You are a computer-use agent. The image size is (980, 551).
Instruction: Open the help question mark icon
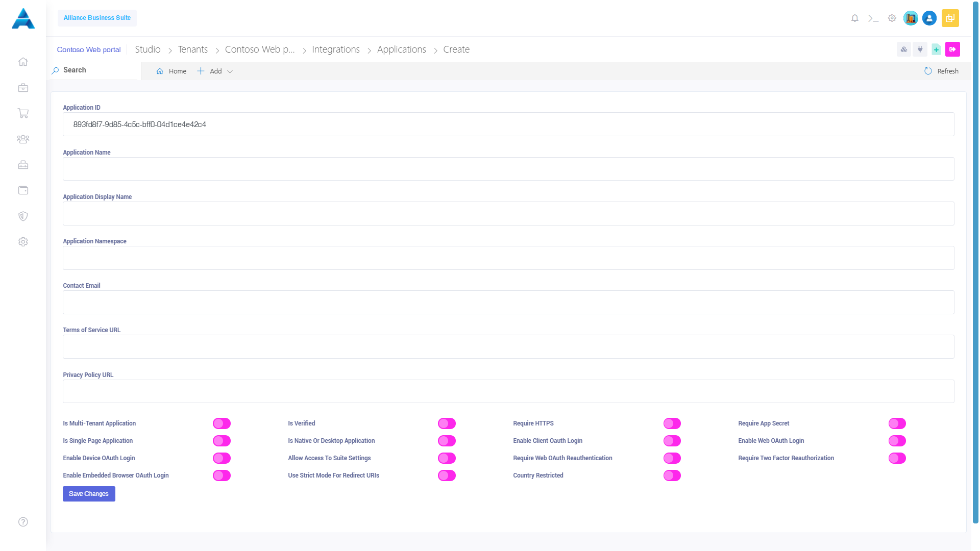tap(23, 522)
